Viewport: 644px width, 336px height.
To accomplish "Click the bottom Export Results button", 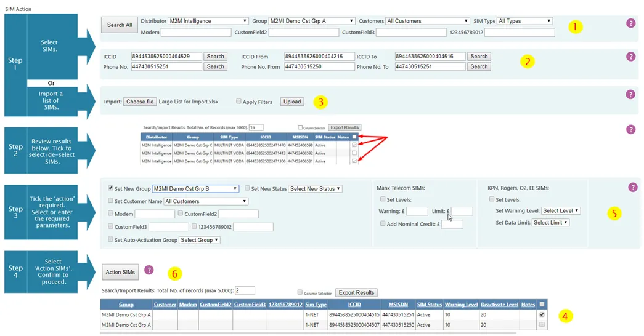I will point(356,292).
